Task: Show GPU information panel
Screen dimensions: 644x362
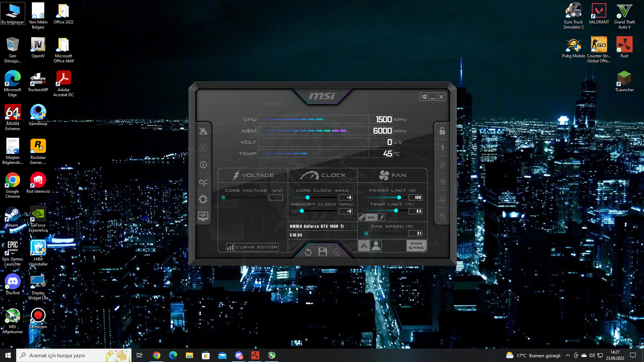Action: (203, 165)
